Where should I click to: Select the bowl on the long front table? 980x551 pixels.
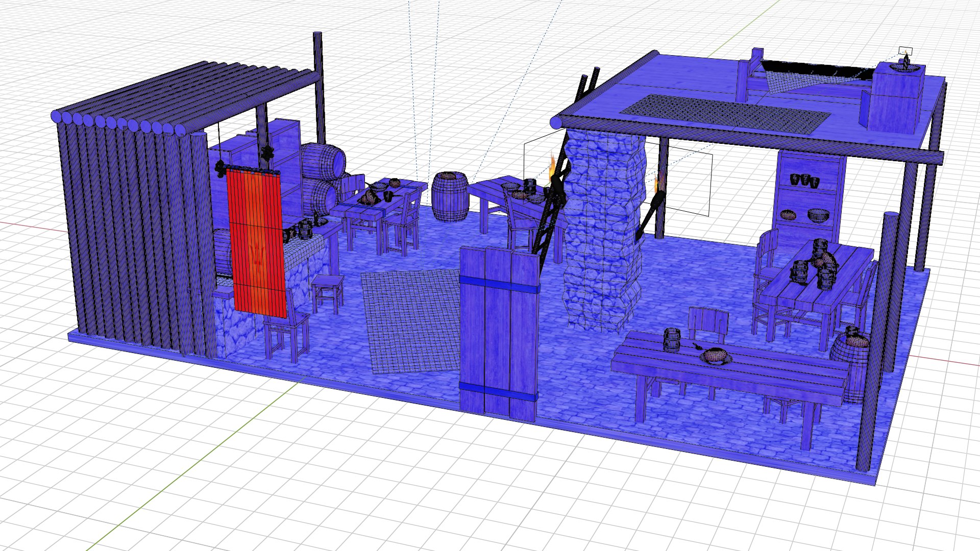click(715, 357)
